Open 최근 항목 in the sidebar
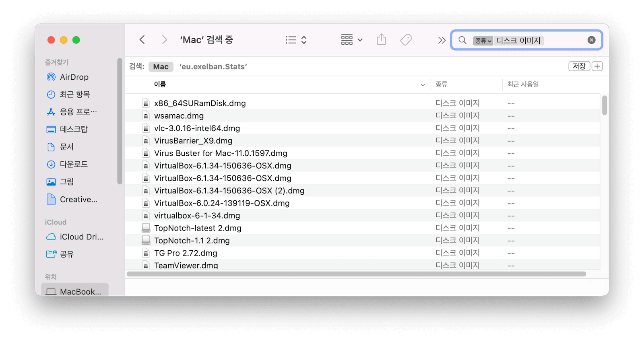This screenshot has height=342, width=644. (x=75, y=94)
